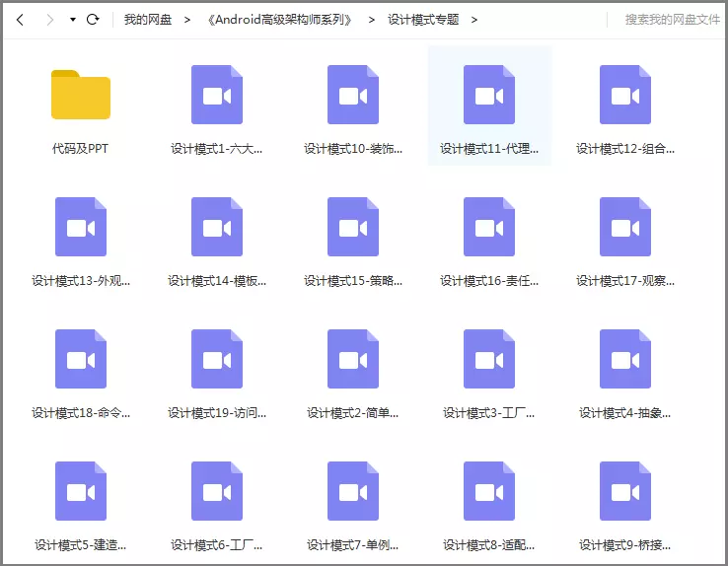
Task: Go forward with the right arrow
Action: (50, 20)
